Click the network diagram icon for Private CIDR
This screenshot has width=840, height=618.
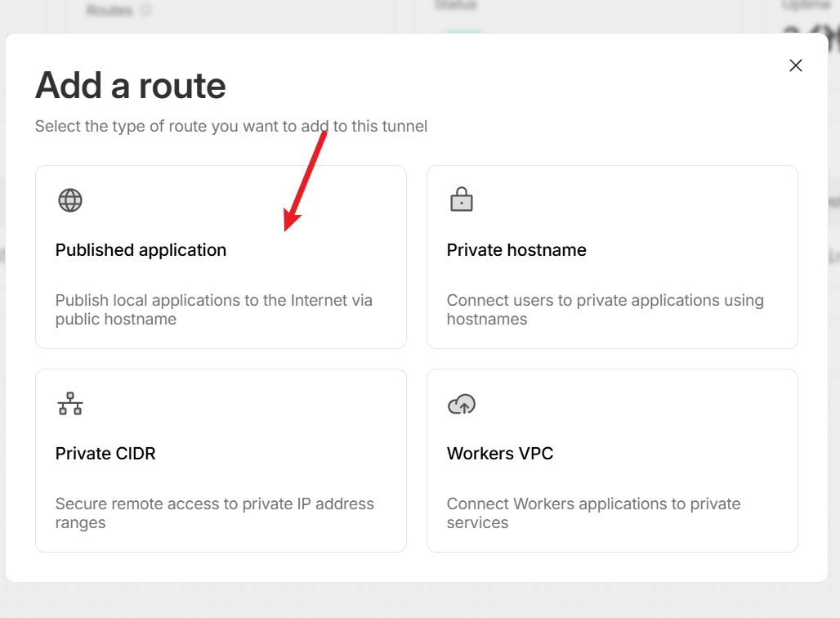70,404
